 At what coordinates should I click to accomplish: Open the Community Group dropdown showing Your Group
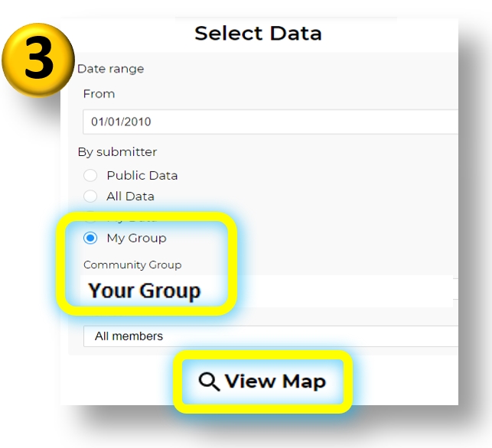(267, 291)
